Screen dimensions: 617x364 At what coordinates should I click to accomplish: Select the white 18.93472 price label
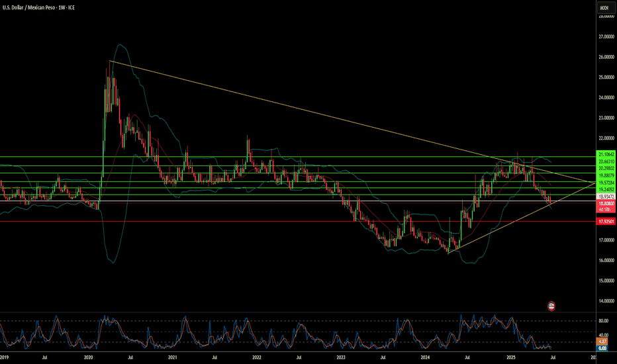[x=606, y=196]
